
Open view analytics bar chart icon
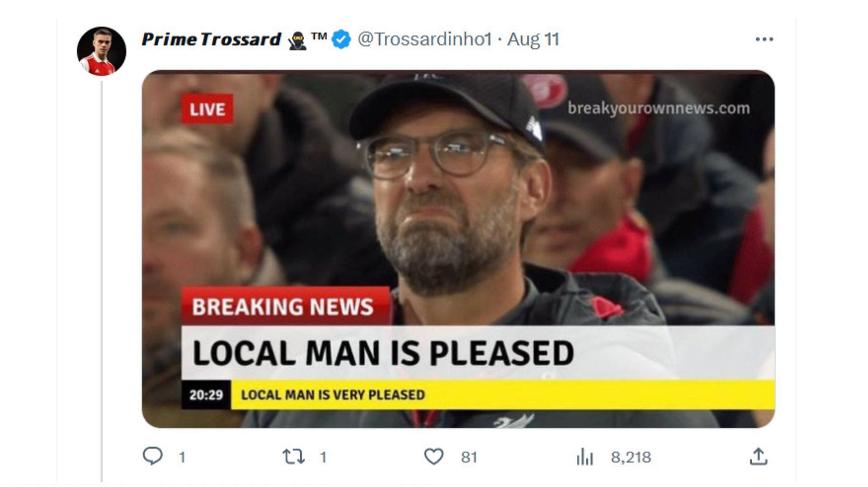tap(585, 457)
